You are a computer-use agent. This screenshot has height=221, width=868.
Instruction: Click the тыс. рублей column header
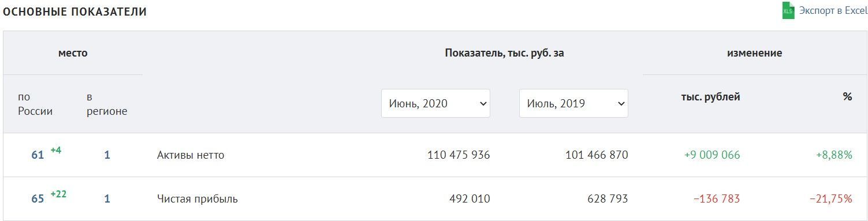click(x=711, y=97)
